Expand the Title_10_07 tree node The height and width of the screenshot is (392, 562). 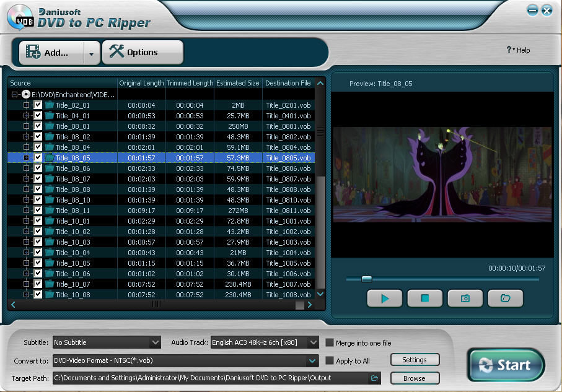pos(26,284)
